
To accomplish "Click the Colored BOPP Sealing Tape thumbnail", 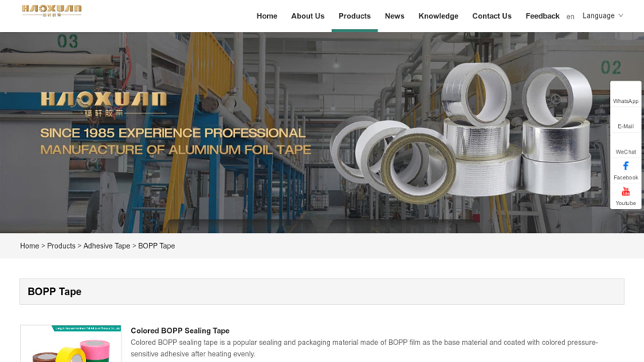I will click(71, 343).
